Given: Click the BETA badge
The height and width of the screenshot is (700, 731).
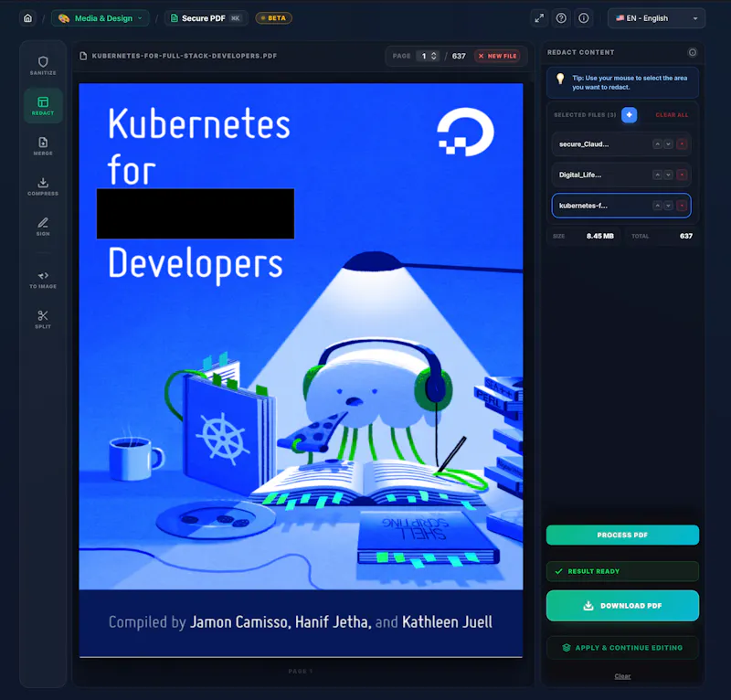Looking at the screenshot, I should (x=273, y=18).
